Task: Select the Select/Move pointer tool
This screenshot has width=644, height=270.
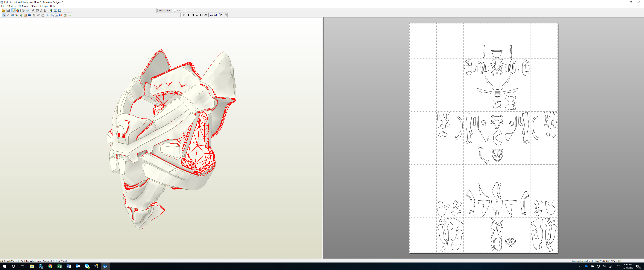Action: [4, 15]
